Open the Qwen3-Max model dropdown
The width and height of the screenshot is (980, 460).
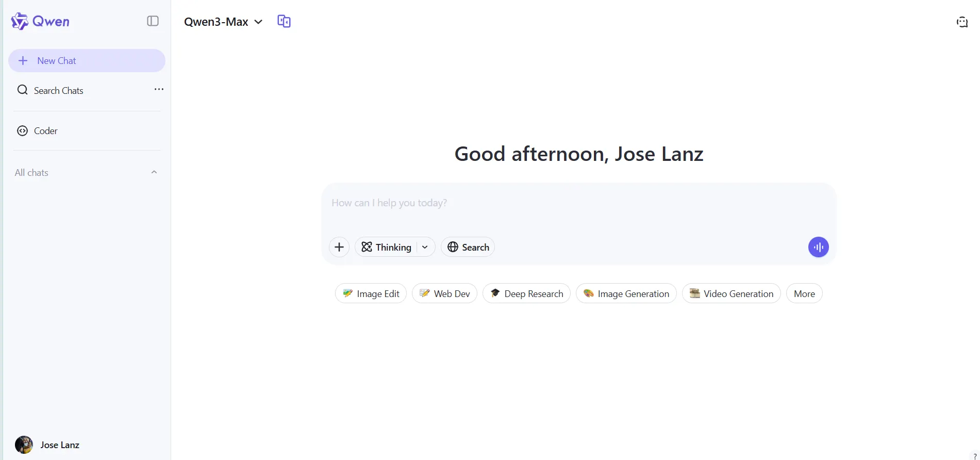click(x=223, y=22)
